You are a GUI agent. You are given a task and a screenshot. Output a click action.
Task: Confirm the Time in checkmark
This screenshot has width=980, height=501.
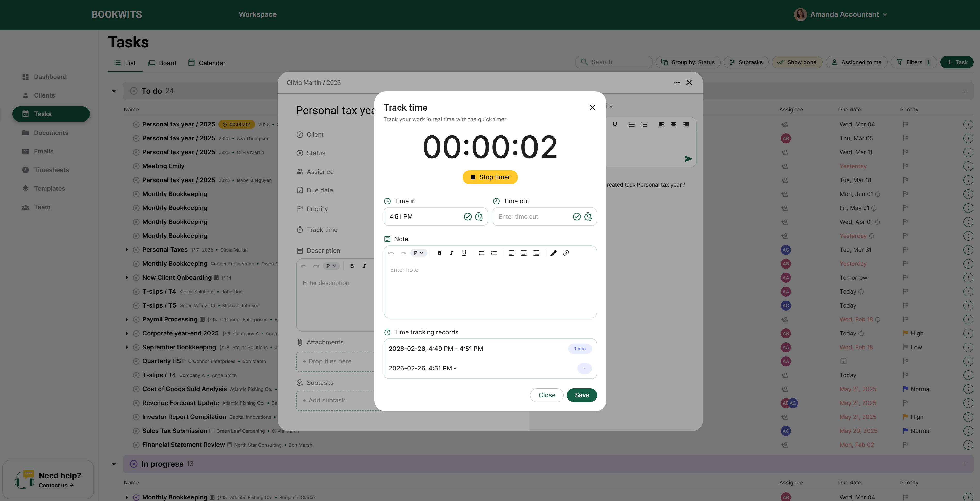tap(467, 216)
